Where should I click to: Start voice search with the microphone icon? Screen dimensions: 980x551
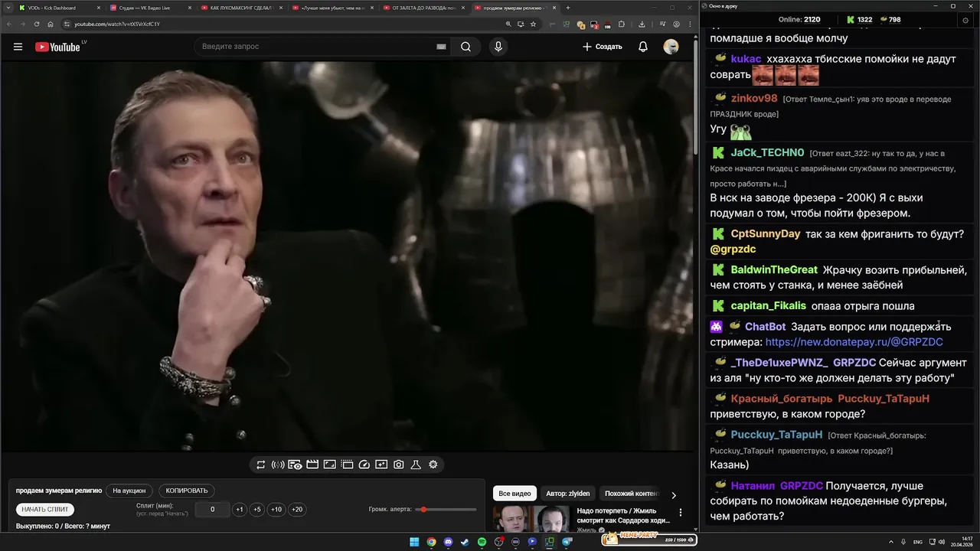point(498,47)
